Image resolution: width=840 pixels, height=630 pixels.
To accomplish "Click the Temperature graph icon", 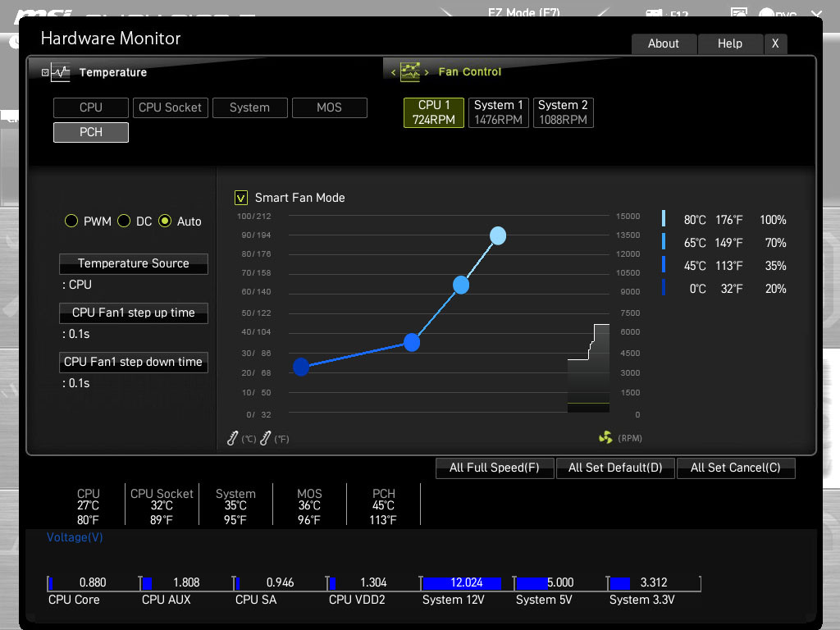I will point(60,72).
